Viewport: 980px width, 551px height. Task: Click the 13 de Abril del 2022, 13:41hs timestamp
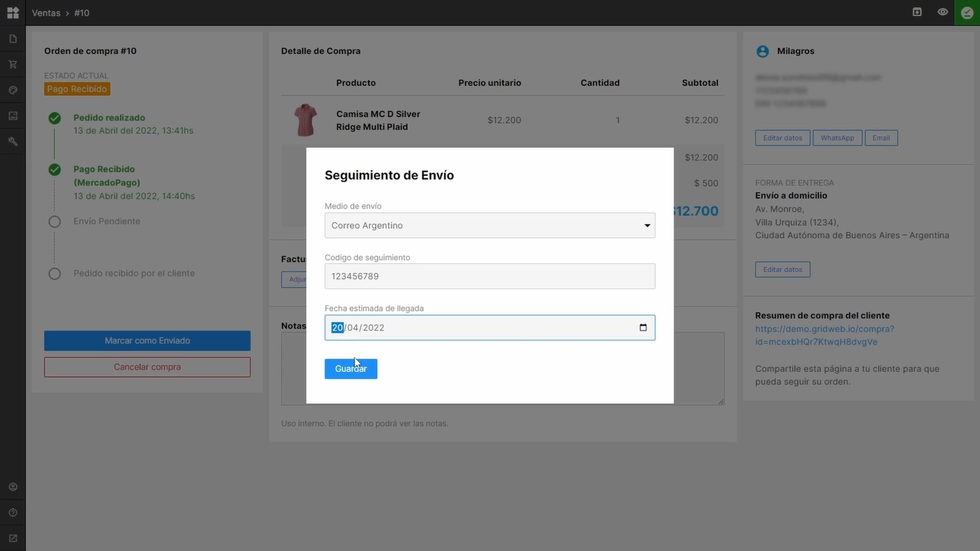133,131
